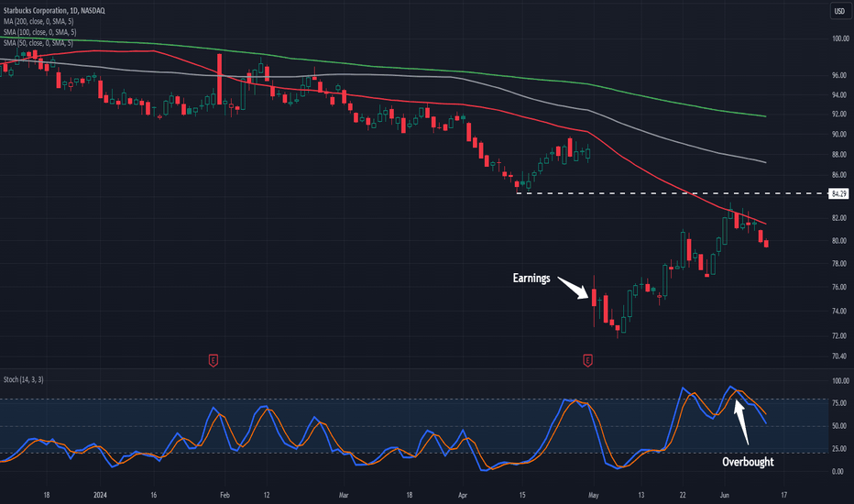Select the Starbucks Corporation chart title
The width and height of the screenshot is (854, 504).
coord(54,10)
